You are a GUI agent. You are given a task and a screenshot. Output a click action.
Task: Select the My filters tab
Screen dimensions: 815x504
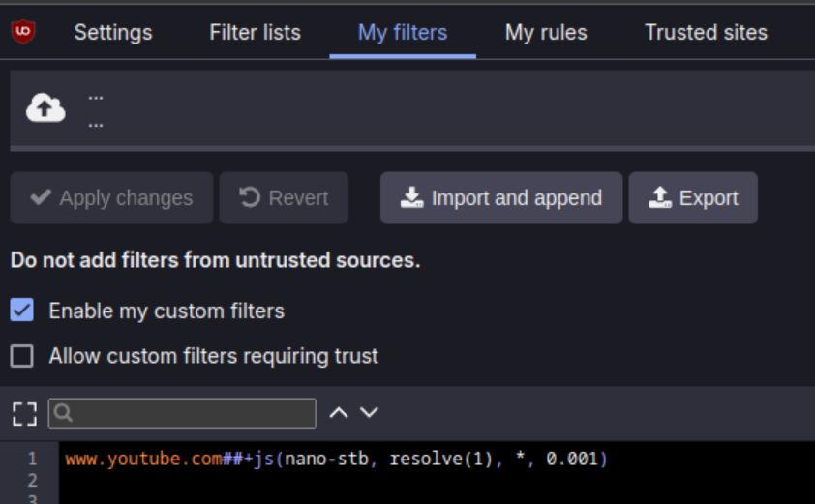[x=403, y=33]
